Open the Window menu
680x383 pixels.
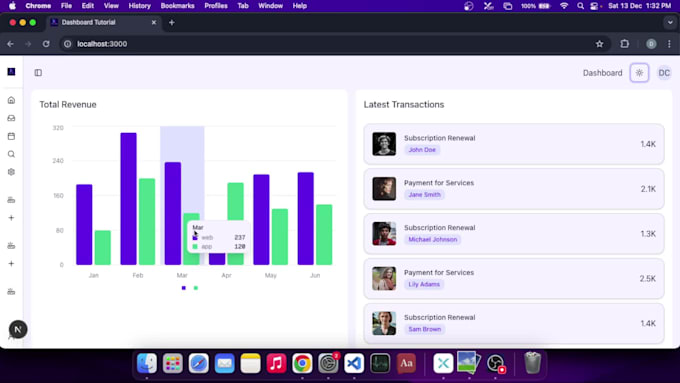click(x=270, y=6)
